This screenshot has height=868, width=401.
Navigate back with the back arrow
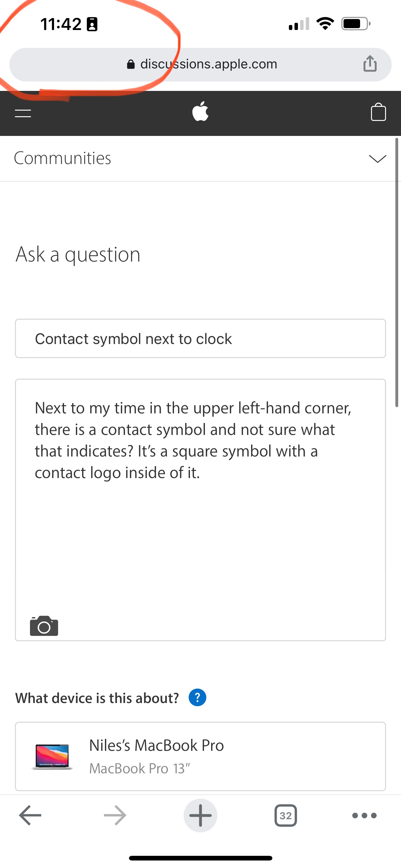(x=30, y=815)
